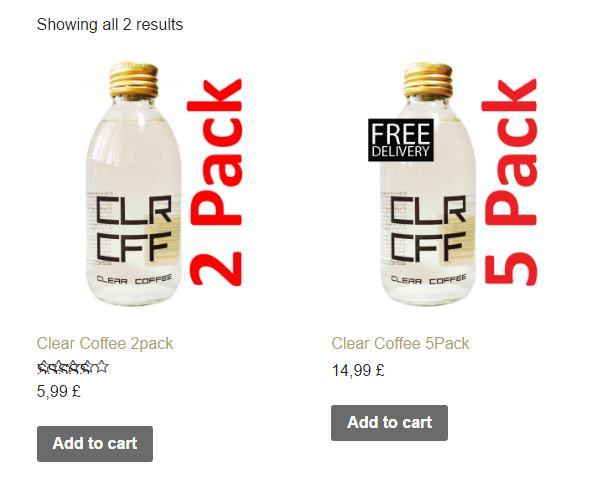The width and height of the screenshot is (597, 484).
Task: Click the 2 Pack bottle product image
Action: click(162, 184)
